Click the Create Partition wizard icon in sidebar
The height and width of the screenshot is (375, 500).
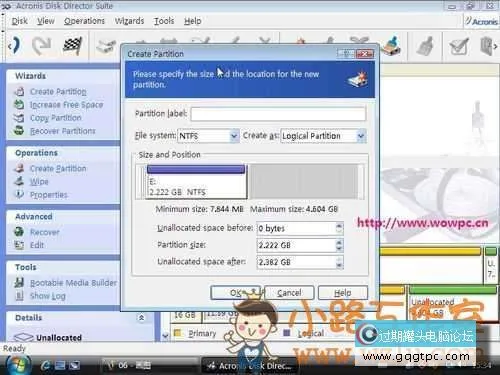(x=20, y=91)
